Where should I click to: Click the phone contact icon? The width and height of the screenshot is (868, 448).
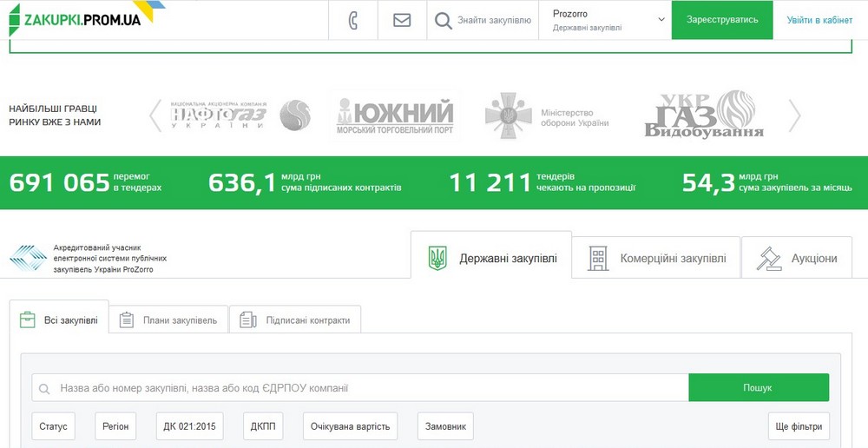click(x=353, y=20)
